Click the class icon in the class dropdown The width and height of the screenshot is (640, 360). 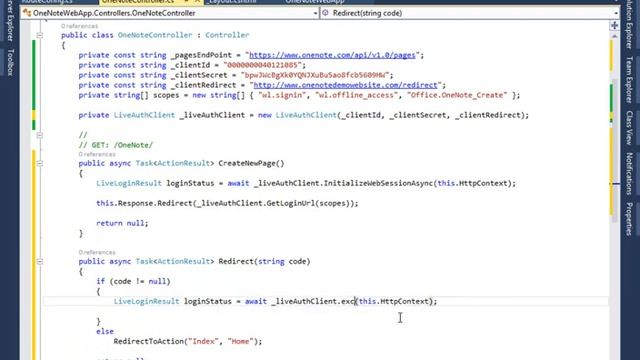27,13
